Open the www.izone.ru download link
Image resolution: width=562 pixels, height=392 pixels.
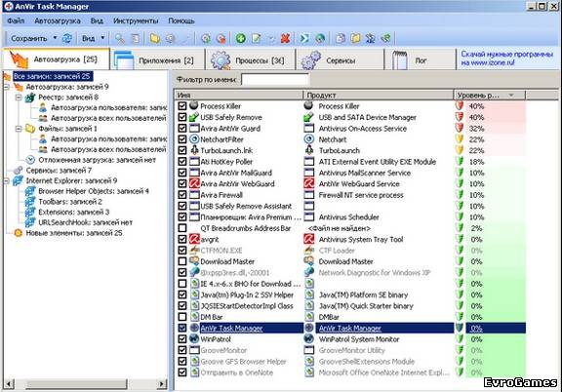(506, 59)
